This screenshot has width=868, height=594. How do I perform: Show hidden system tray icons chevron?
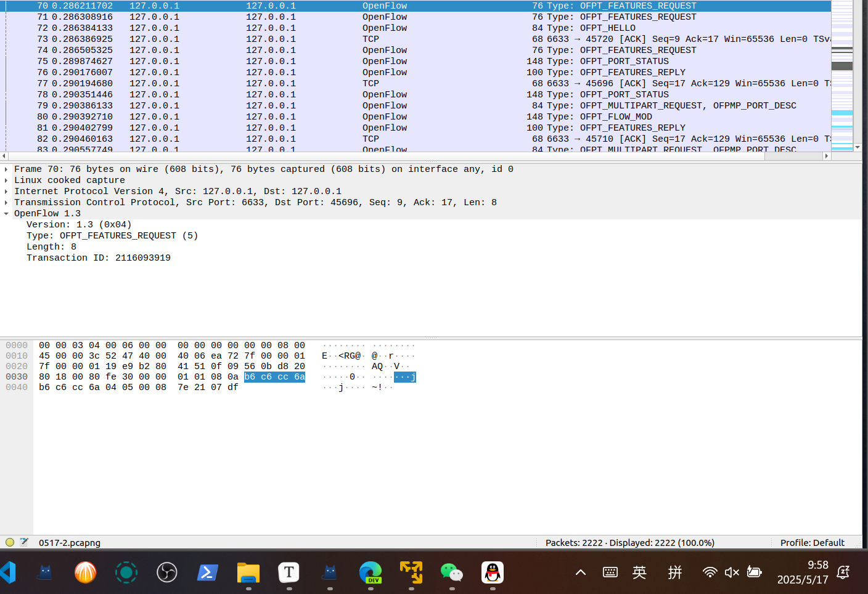pos(581,572)
